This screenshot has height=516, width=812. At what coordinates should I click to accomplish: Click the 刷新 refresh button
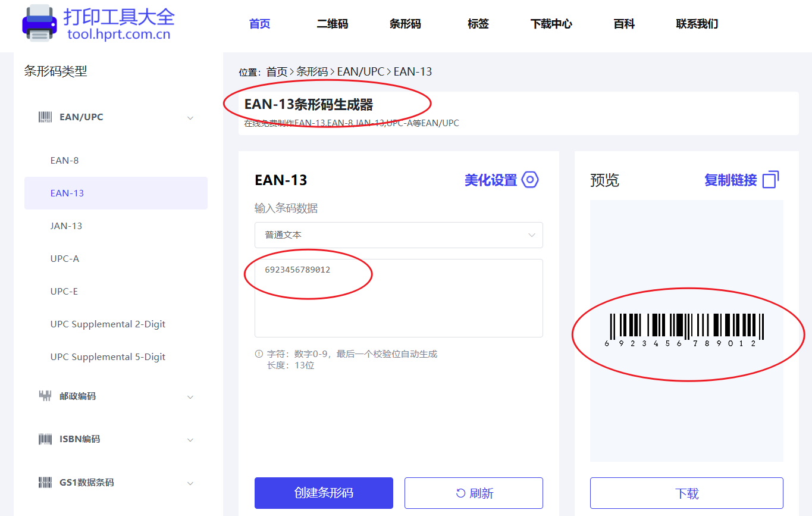point(474,493)
